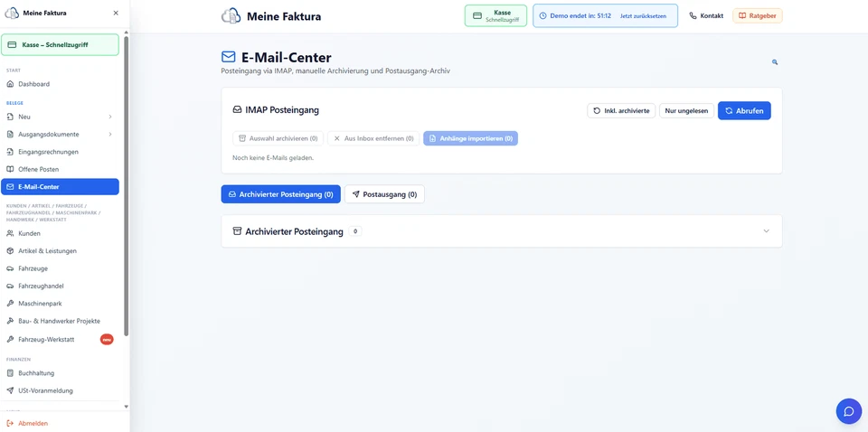The width and height of the screenshot is (868, 432).
Task: Click the 0 count badge on Archivierter Posteingang
Action: (354, 231)
